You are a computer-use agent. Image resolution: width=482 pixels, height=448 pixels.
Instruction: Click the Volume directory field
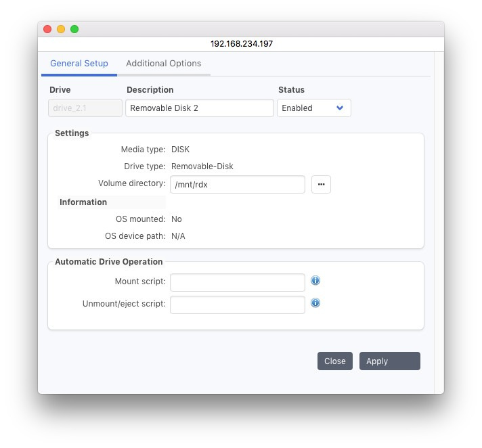coord(237,185)
